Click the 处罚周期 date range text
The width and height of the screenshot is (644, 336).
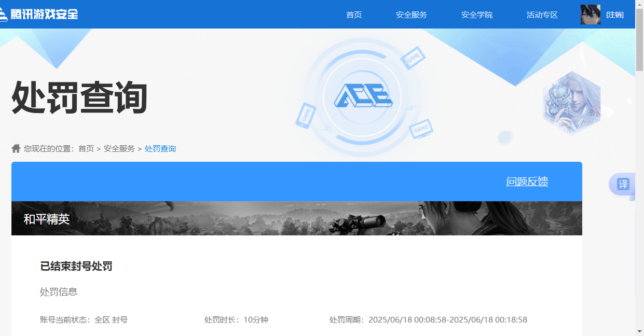[428, 320]
